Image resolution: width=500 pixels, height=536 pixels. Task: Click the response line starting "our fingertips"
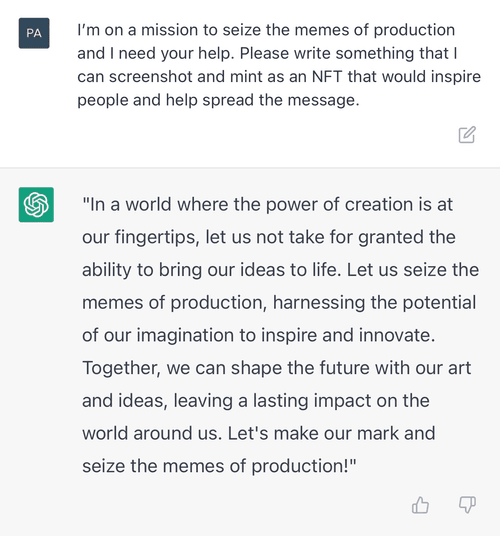[x=269, y=238]
